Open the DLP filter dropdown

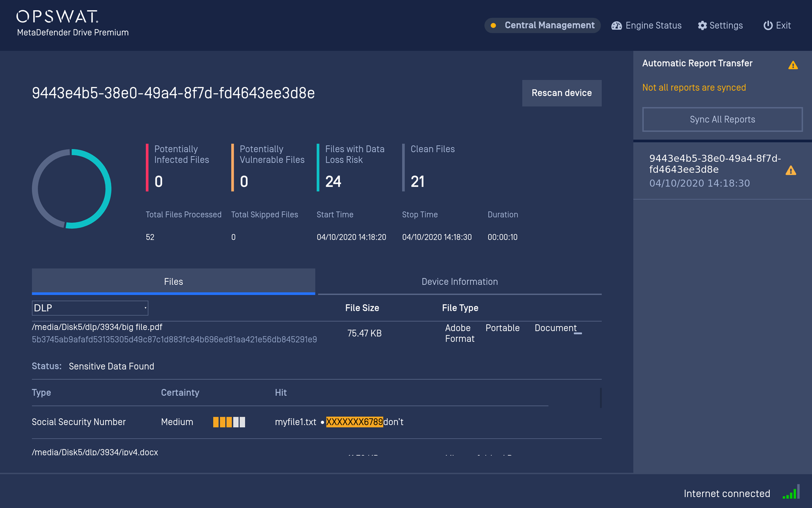pos(90,308)
